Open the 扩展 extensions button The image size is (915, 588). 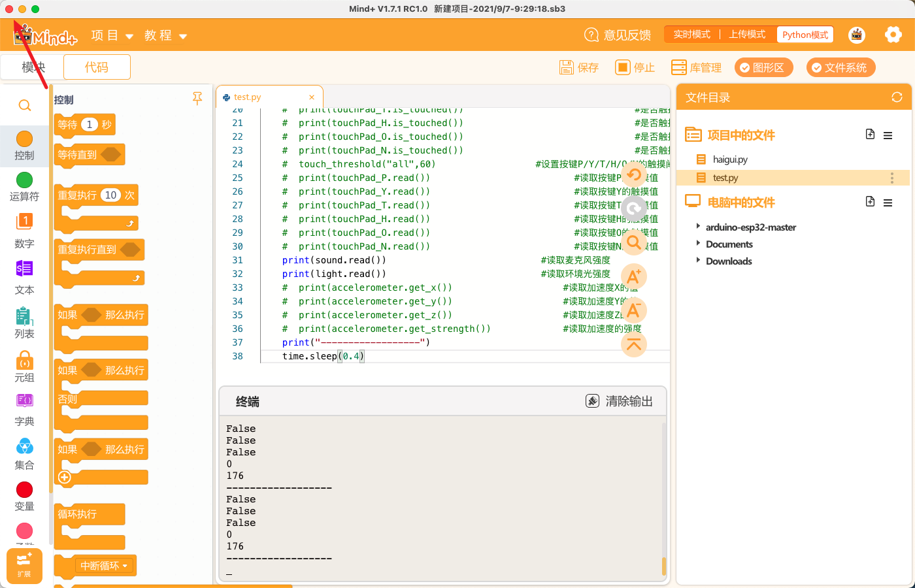click(x=24, y=566)
